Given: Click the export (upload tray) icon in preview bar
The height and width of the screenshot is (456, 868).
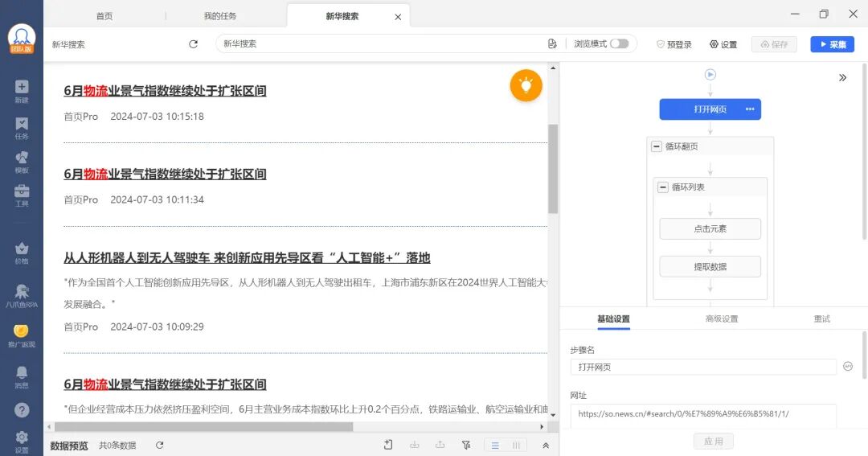Looking at the screenshot, I should (x=440, y=445).
